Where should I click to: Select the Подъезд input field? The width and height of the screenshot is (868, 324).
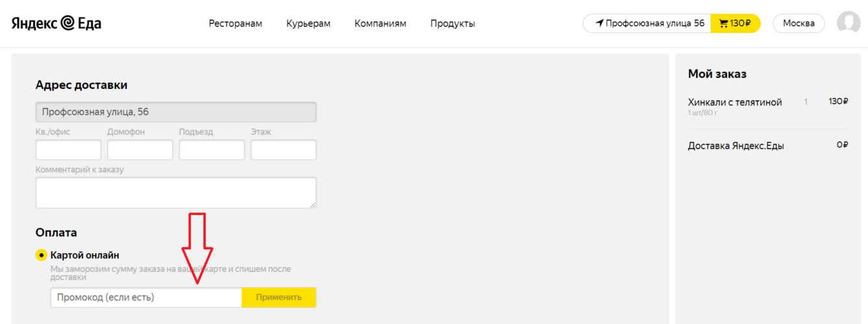tap(211, 150)
